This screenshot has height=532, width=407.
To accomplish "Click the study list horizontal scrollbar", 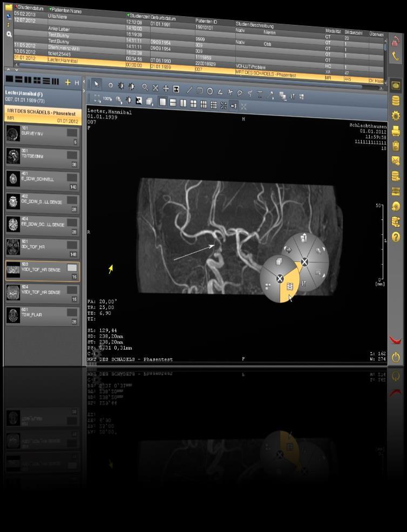I will [x=199, y=77].
